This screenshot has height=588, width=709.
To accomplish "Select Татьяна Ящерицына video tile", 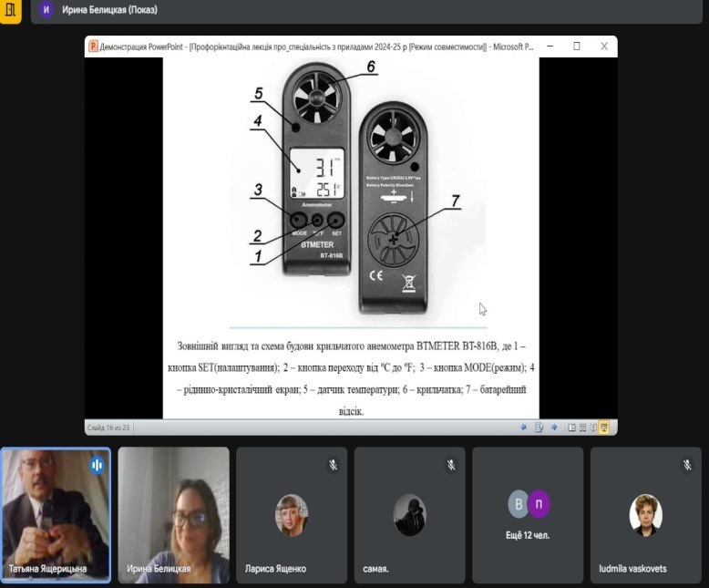I will click(56, 515).
